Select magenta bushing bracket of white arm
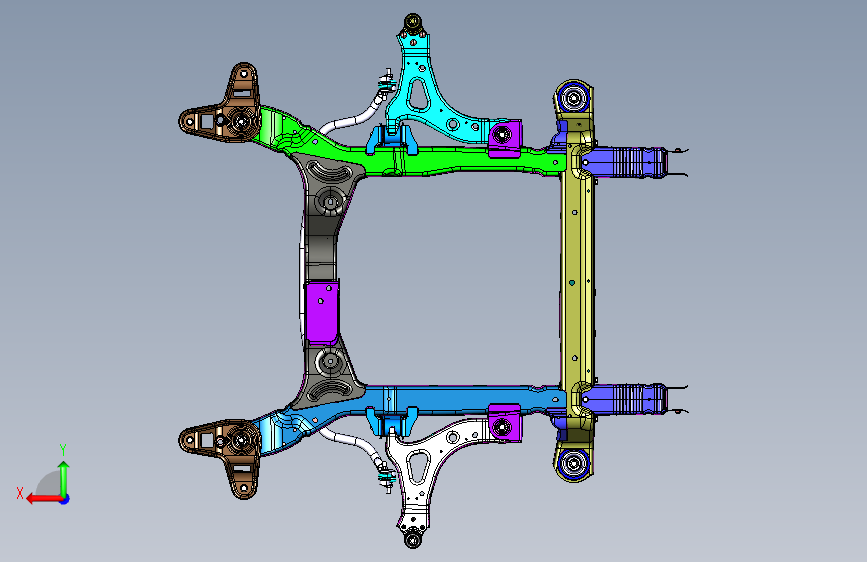 point(504,423)
